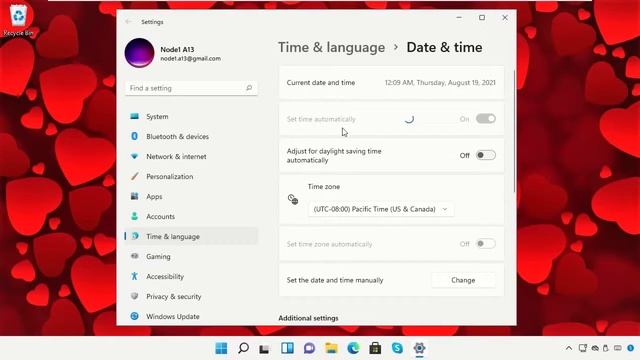Click the Settings page vertical scrollbar
Image resolution: width=640 pixels, height=360 pixels.
tap(514, 131)
